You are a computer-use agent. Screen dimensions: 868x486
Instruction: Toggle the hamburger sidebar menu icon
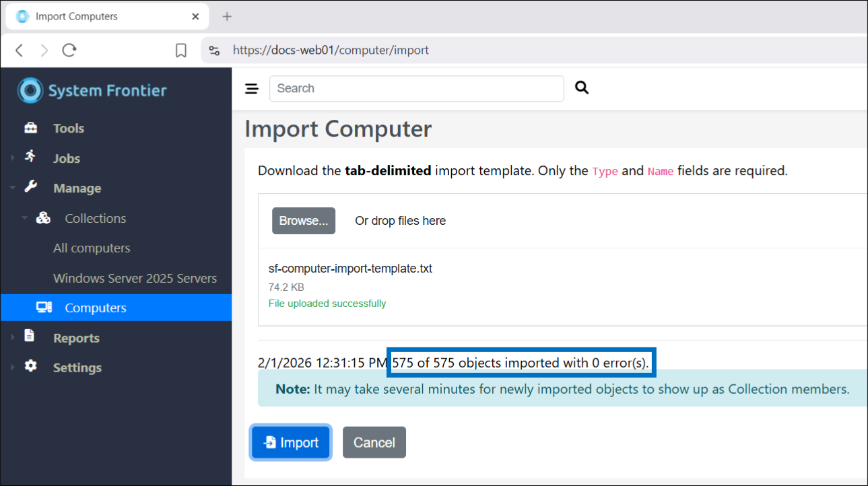pos(252,89)
